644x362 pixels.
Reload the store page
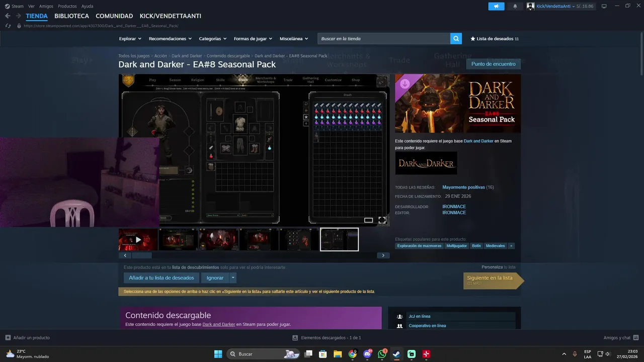click(x=8, y=26)
